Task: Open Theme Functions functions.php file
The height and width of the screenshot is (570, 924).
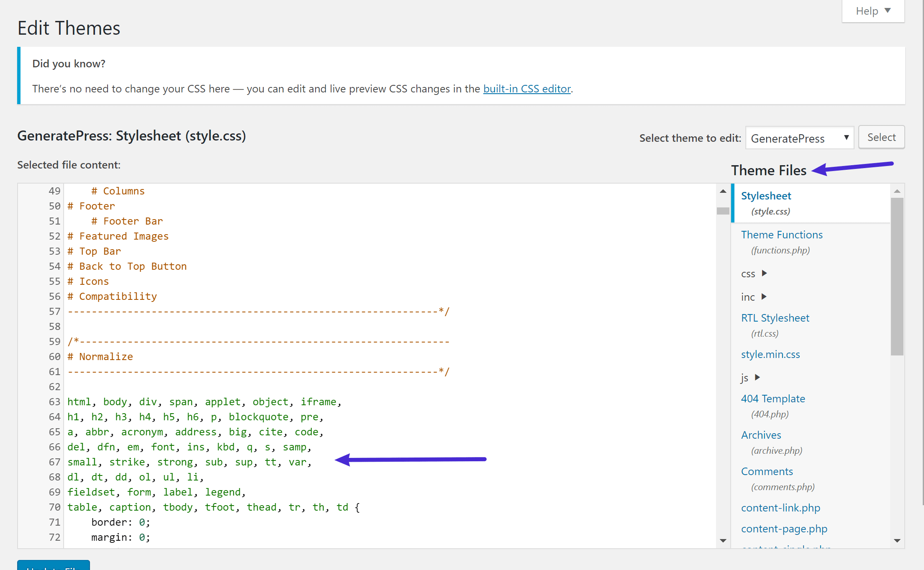Action: point(781,234)
